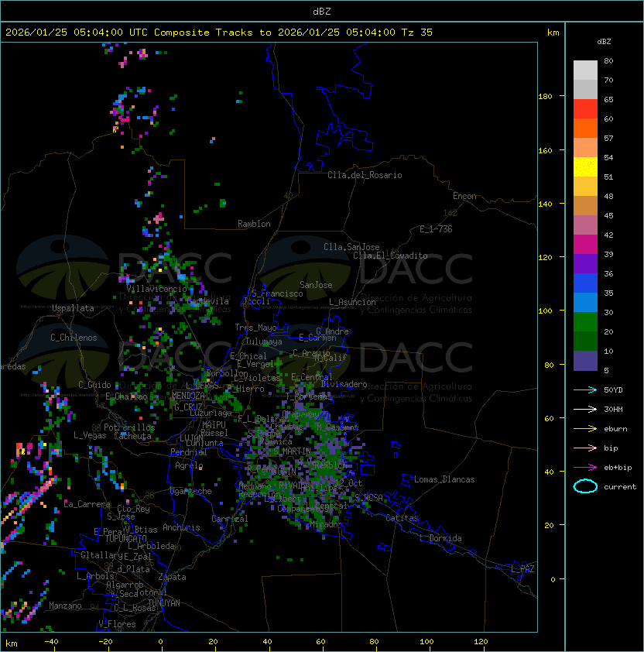Click the Agrelo label

189,465
